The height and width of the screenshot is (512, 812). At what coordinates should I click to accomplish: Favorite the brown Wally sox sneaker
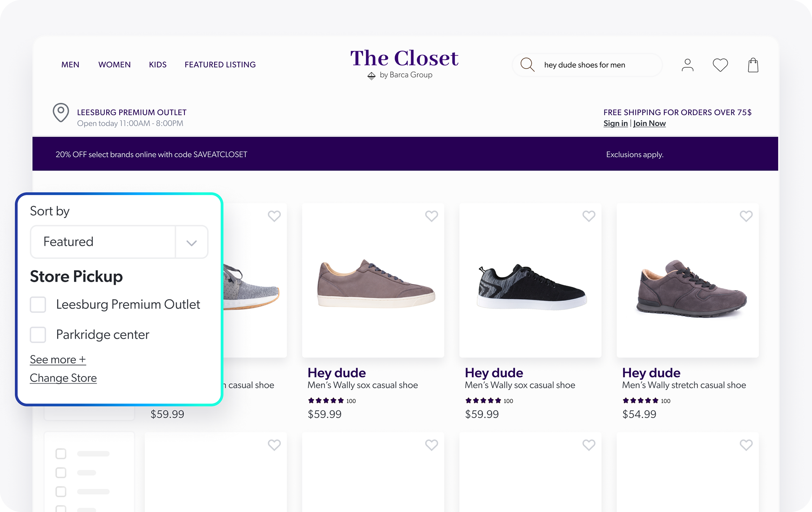(431, 216)
